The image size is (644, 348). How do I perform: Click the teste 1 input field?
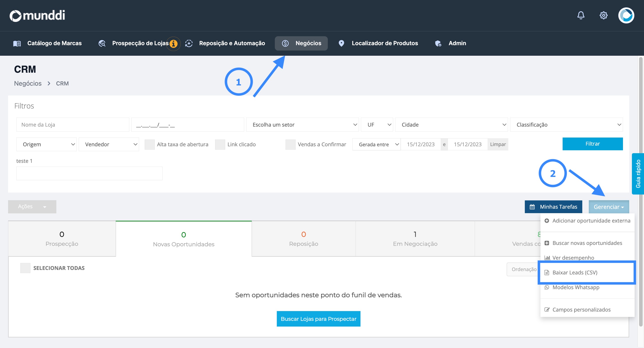(x=89, y=173)
